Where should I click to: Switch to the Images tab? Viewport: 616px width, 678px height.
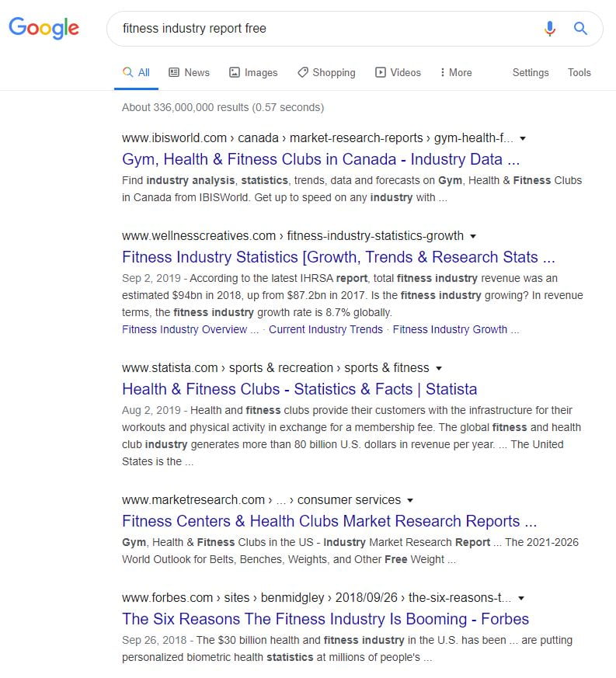point(253,73)
